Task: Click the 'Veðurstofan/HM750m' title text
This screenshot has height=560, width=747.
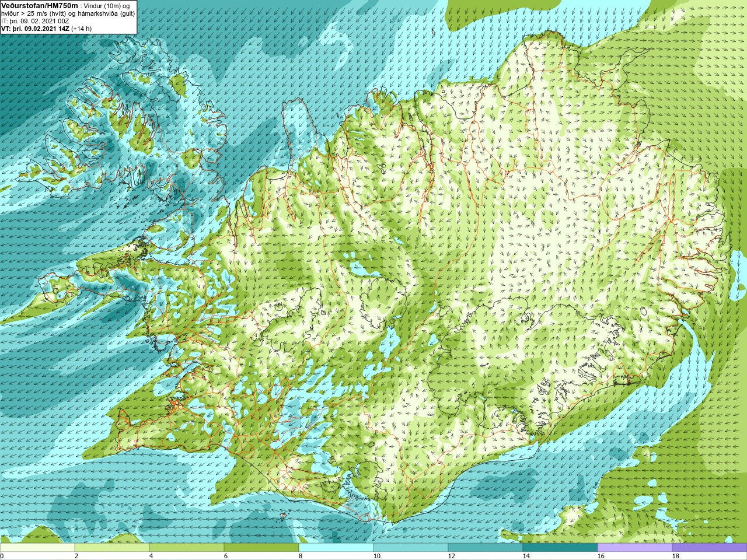Action: tap(40, 6)
